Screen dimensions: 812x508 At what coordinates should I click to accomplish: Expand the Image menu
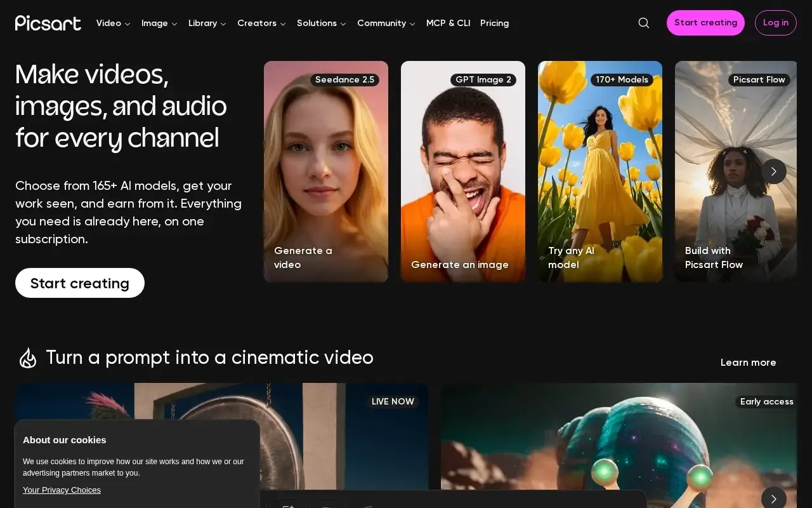pos(159,23)
